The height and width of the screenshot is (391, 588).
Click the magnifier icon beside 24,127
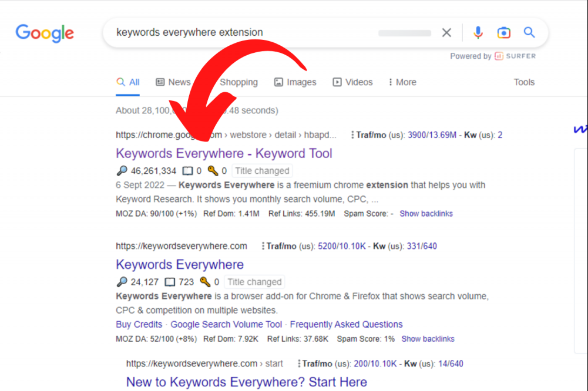122,282
